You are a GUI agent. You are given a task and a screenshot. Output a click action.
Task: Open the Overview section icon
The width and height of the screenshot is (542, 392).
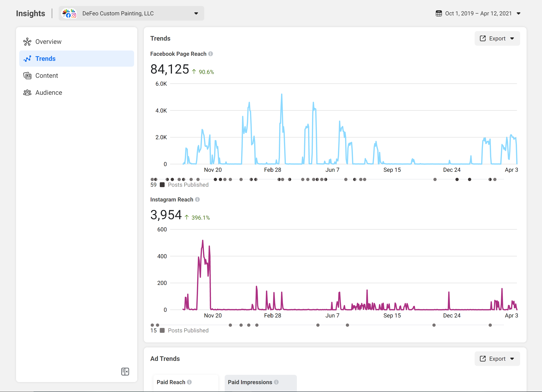pyautogui.click(x=27, y=42)
